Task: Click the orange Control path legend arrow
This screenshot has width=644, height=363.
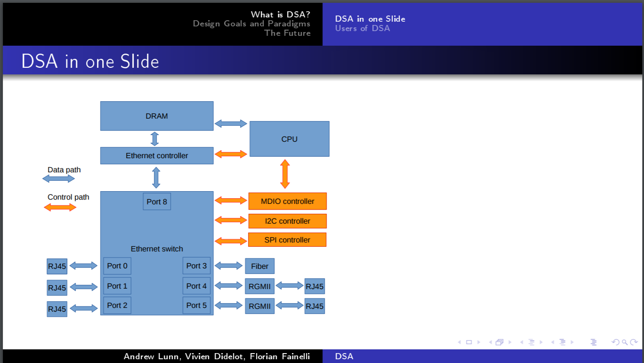Action: 60,207
